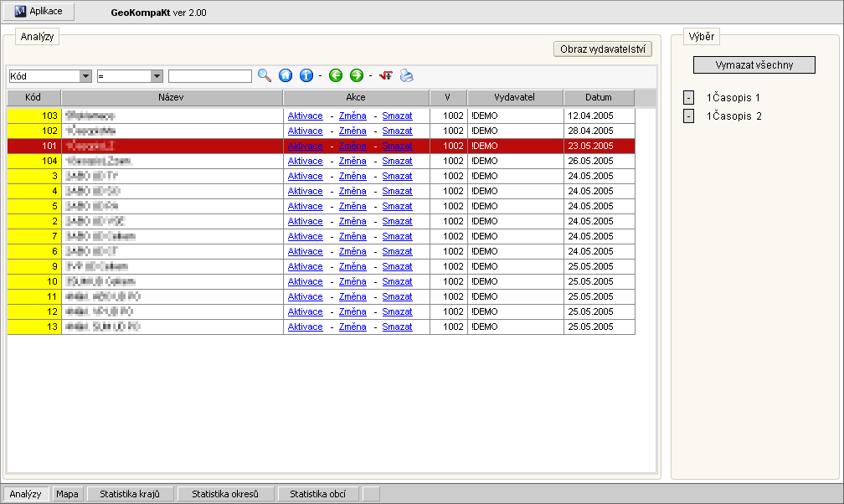Open the Statistika krajů tab
The height and width of the screenshot is (504, 844).
tap(136, 494)
